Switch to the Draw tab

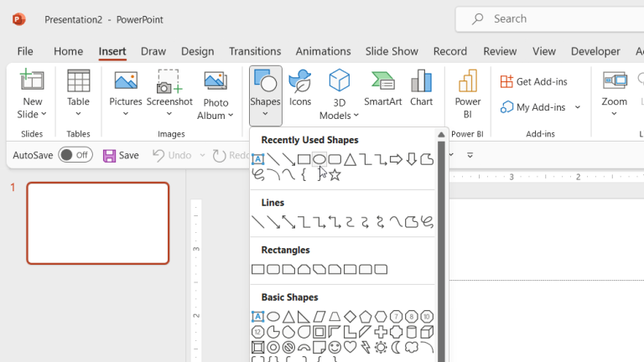pos(153,51)
